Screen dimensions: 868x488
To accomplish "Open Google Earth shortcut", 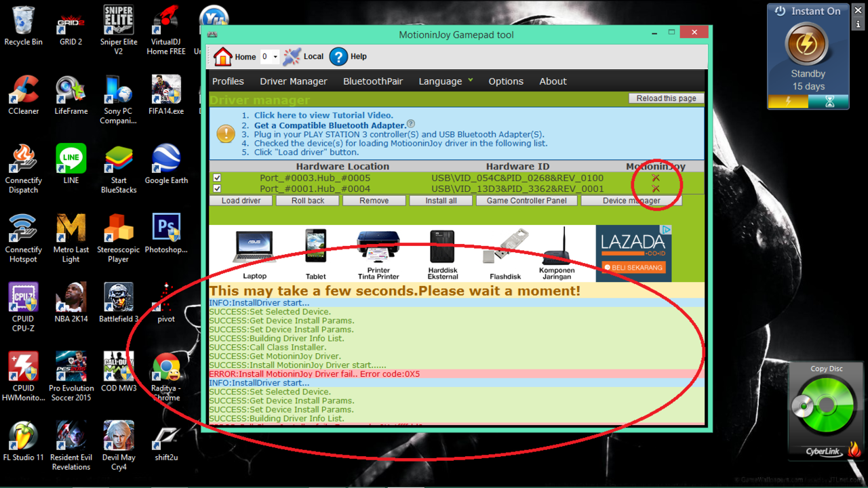I will pos(166,164).
